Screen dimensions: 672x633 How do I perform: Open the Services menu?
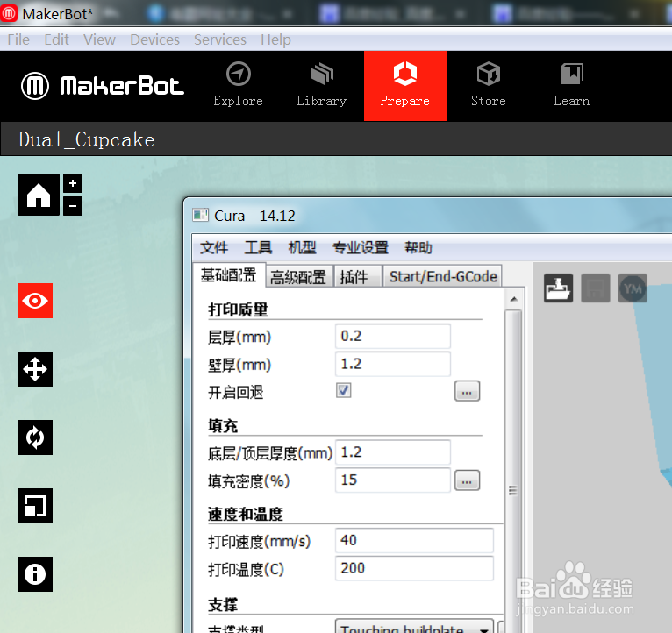point(220,39)
